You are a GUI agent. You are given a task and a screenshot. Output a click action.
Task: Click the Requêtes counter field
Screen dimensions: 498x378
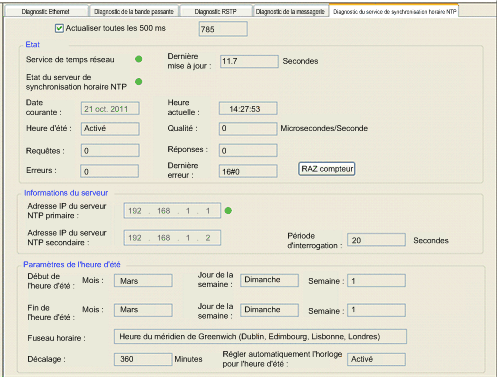(110, 151)
